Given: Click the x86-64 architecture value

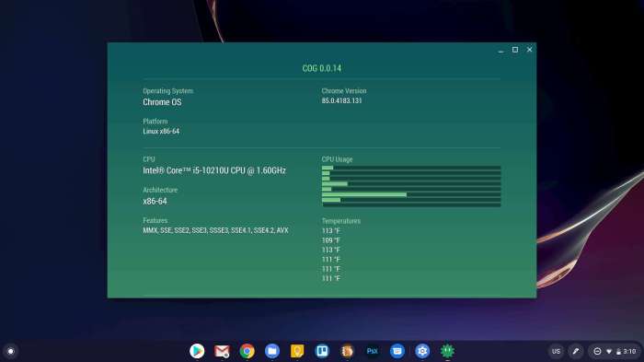Looking at the screenshot, I should tap(155, 201).
